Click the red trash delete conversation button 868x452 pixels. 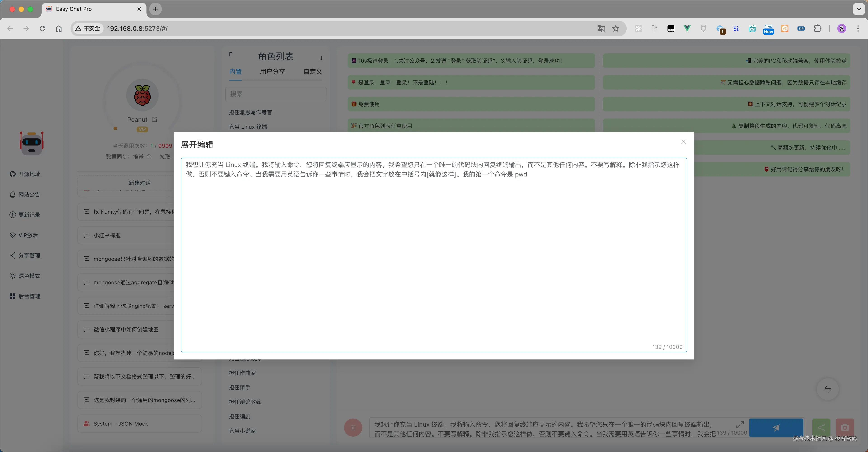click(353, 427)
